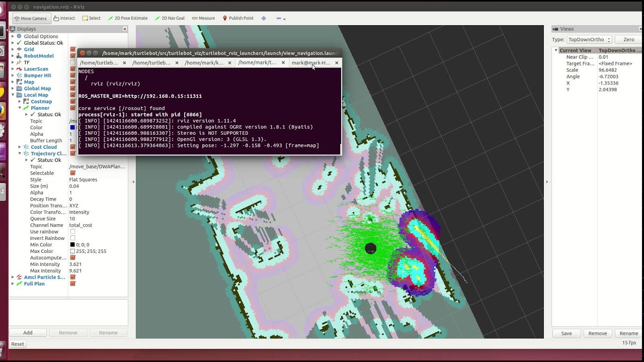644x362 pixels.
Task: Click the Cost Cloud display icon
Action: coord(26,147)
